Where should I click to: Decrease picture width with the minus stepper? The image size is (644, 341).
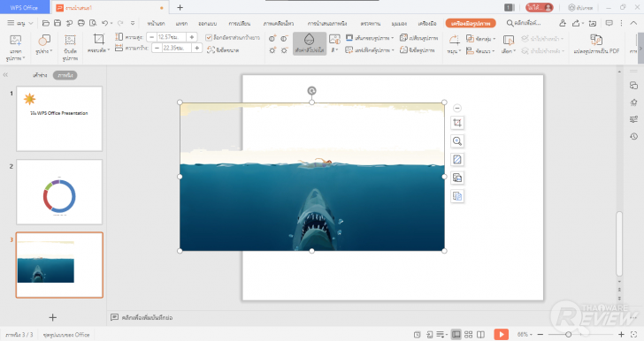[x=157, y=48]
